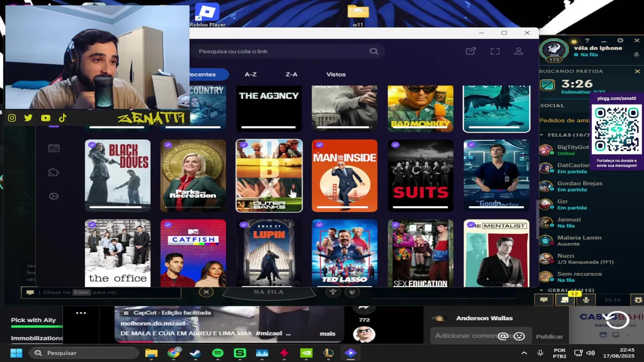Screen dimensions: 644x362
Task: Open Steam from the taskbar
Action: click(195, 353)
